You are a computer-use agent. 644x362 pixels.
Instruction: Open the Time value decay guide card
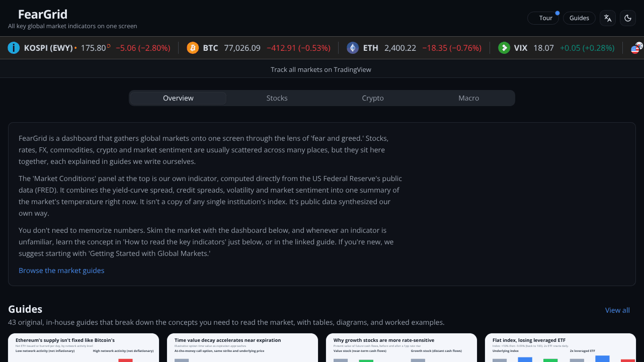[243, 348]
